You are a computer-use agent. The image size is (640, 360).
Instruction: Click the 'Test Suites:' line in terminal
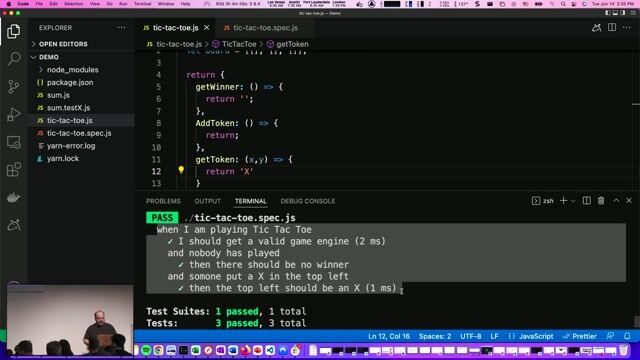[226, 311]
